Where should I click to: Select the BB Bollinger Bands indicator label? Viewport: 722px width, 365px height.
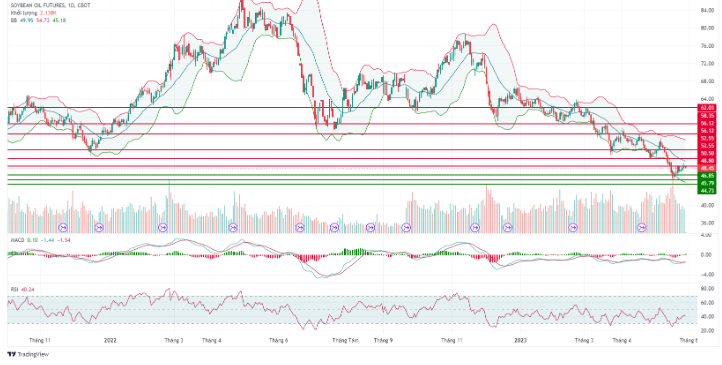[13, 20]
